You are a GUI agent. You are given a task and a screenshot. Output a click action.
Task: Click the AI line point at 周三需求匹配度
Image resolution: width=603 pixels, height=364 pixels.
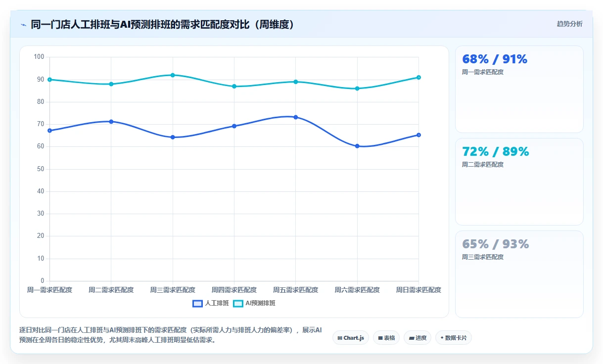pos(173,75)
